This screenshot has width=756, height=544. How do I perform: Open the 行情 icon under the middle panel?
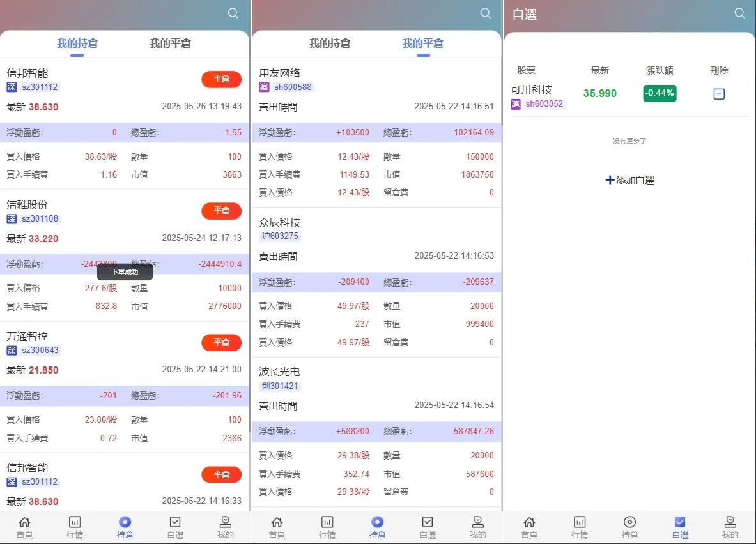click(327, 527)
